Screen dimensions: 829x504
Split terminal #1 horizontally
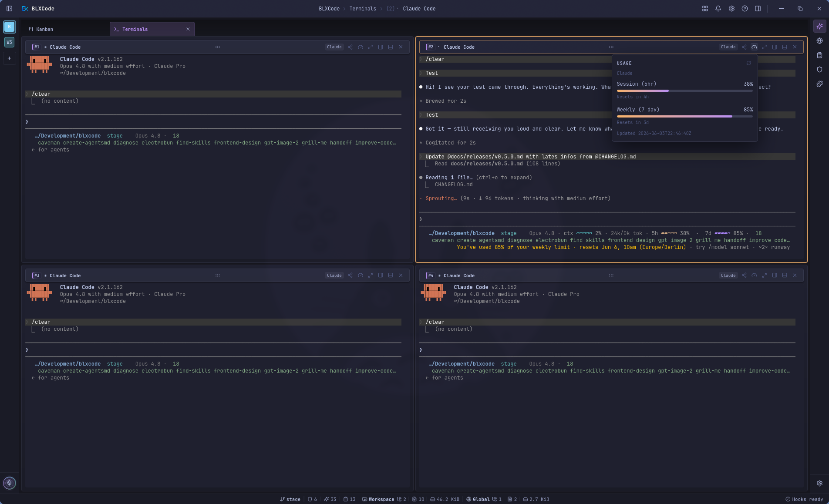pyautogui.click(x=391, y=47)
